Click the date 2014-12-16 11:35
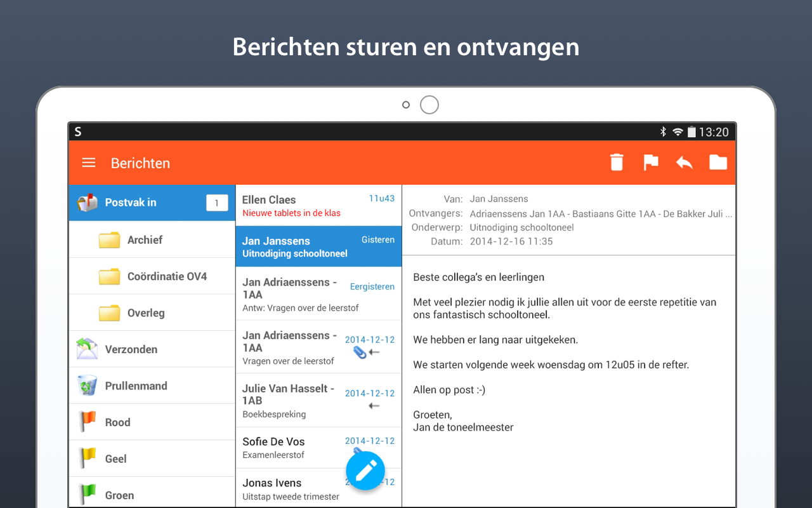 click(x=511, y=241)
